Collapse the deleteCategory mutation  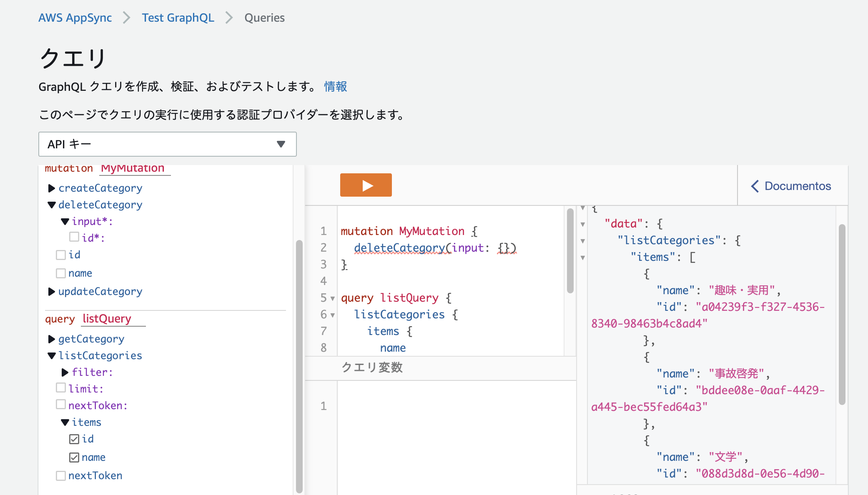pos(52,205)
